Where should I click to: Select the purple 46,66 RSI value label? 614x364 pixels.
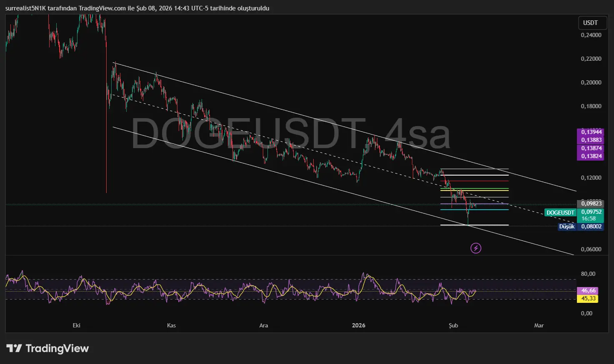[588, 291]
